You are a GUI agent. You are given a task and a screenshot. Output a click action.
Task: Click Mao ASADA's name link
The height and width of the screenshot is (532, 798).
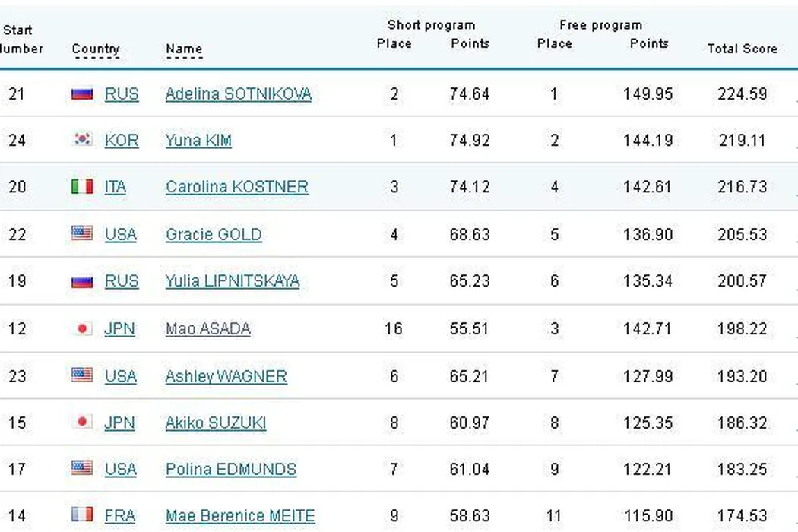click(x=207, y=329)
